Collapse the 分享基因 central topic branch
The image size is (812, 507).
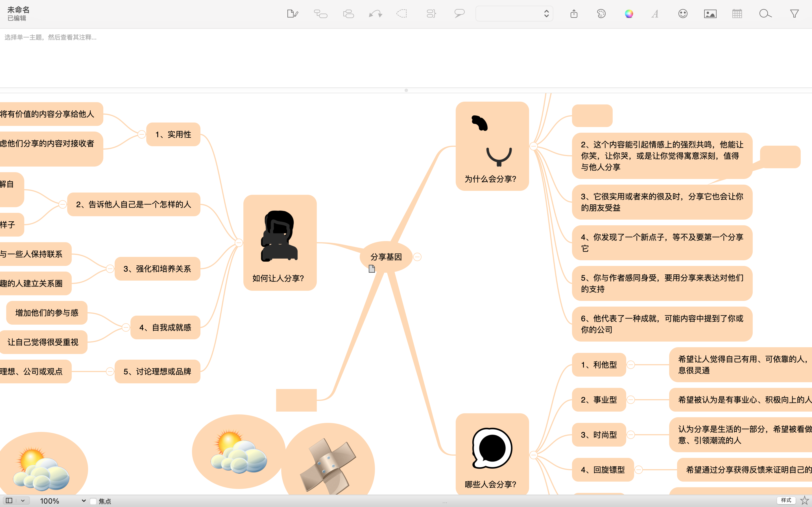[417, 257]
